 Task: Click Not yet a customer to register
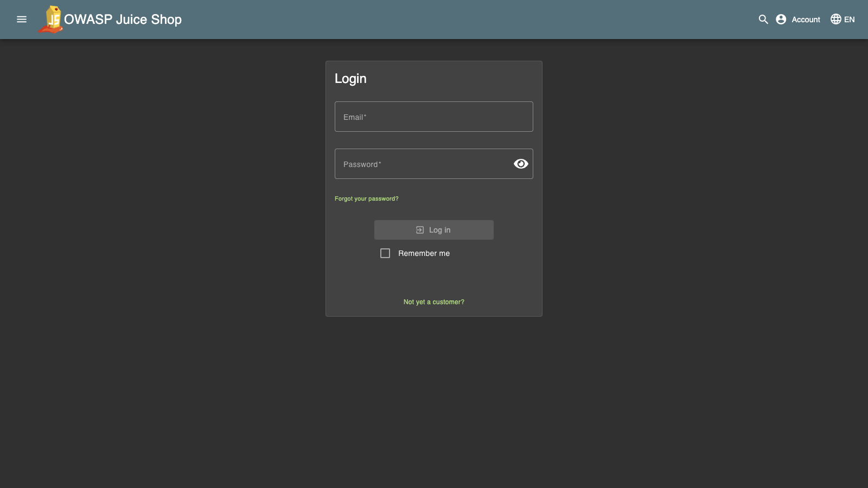[x=433, y=301]
